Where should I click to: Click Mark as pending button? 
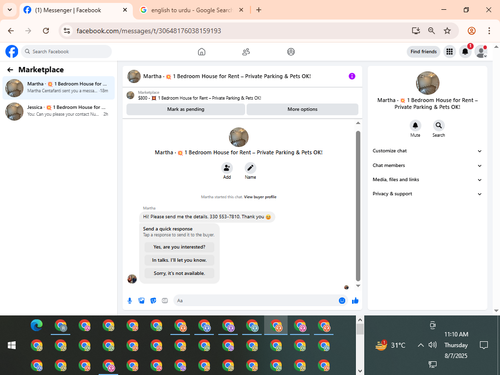(x=186, y=109)
